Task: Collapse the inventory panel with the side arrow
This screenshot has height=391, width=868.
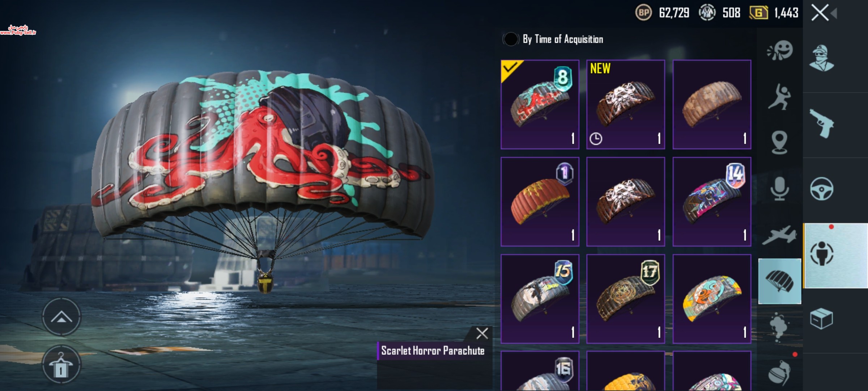Action: 834,14
